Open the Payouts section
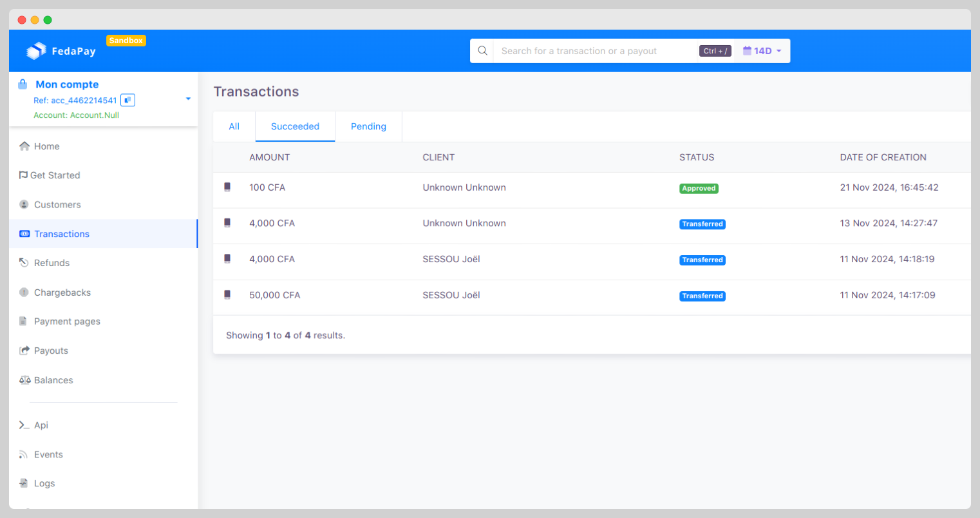 (51, 350)
